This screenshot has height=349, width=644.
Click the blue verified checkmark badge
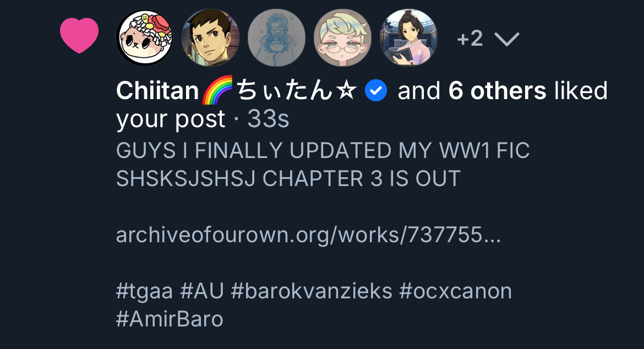(x=376, y=91)
